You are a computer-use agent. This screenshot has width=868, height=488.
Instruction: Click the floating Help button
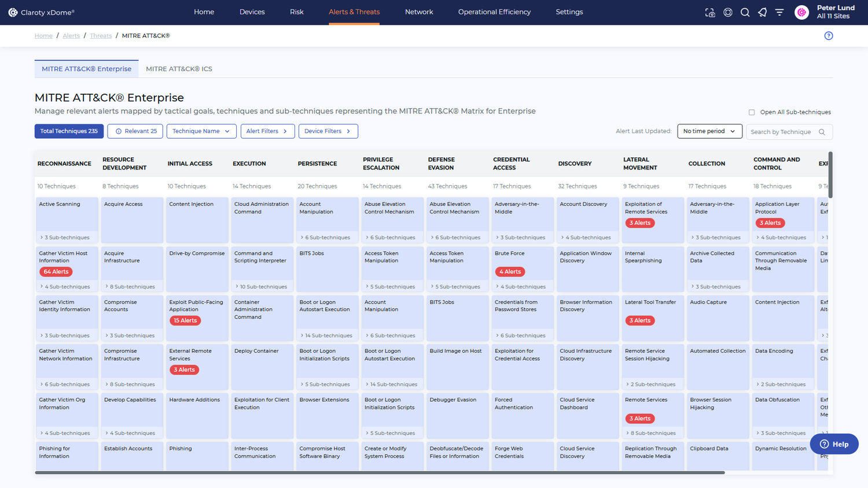tap(834, 444)
